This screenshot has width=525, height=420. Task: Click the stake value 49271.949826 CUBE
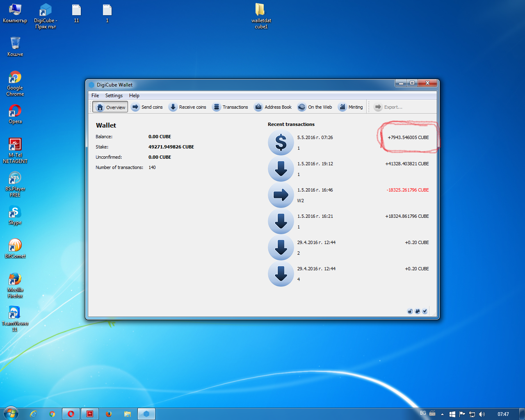coord(171,147)
